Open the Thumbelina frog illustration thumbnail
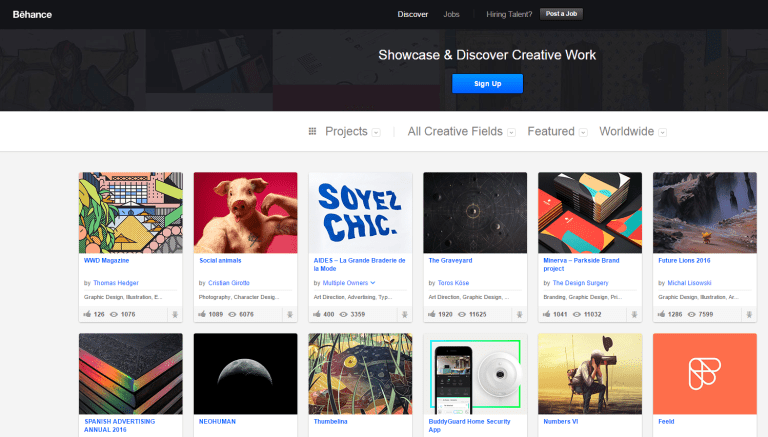This screenshot has width=768, height=437. (x=360, y=374)
